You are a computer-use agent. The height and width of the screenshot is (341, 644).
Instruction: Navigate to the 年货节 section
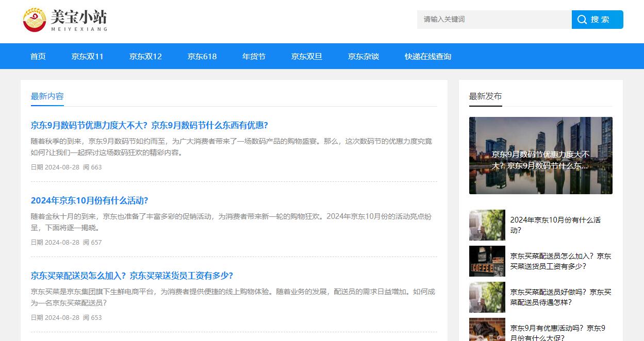(x=254, y=56)
